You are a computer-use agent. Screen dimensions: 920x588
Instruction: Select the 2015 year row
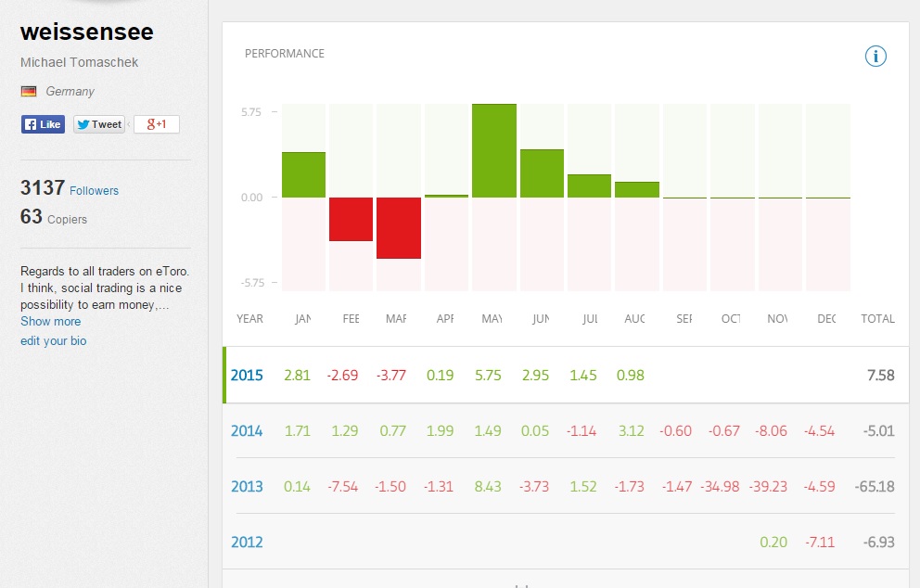[247, 376]
